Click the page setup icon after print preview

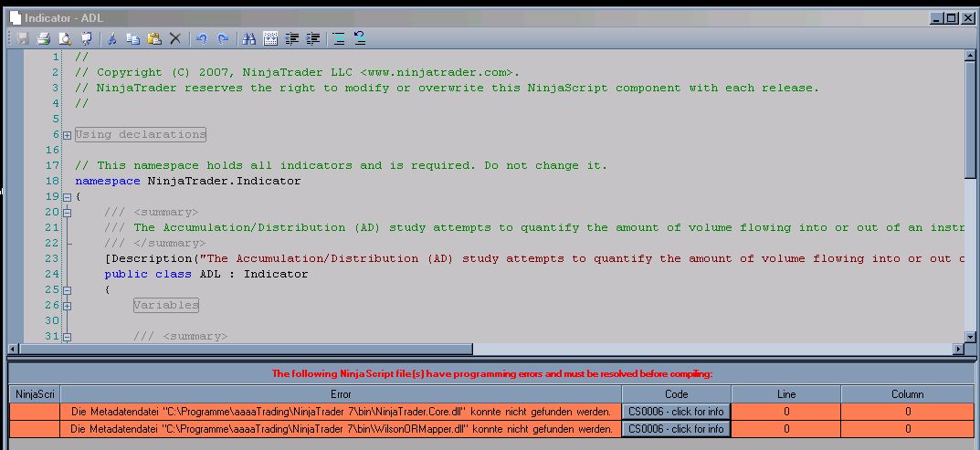click(86, 38)
